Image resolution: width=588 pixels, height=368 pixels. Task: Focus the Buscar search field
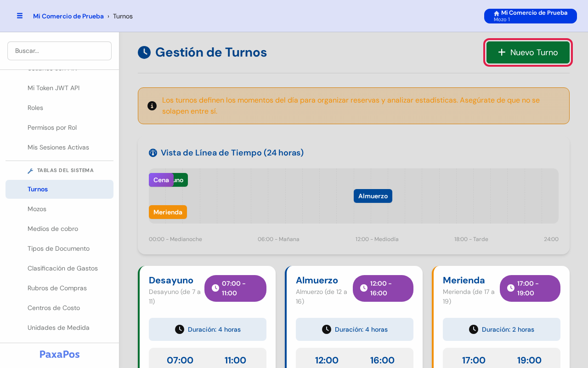click(60, 51)
